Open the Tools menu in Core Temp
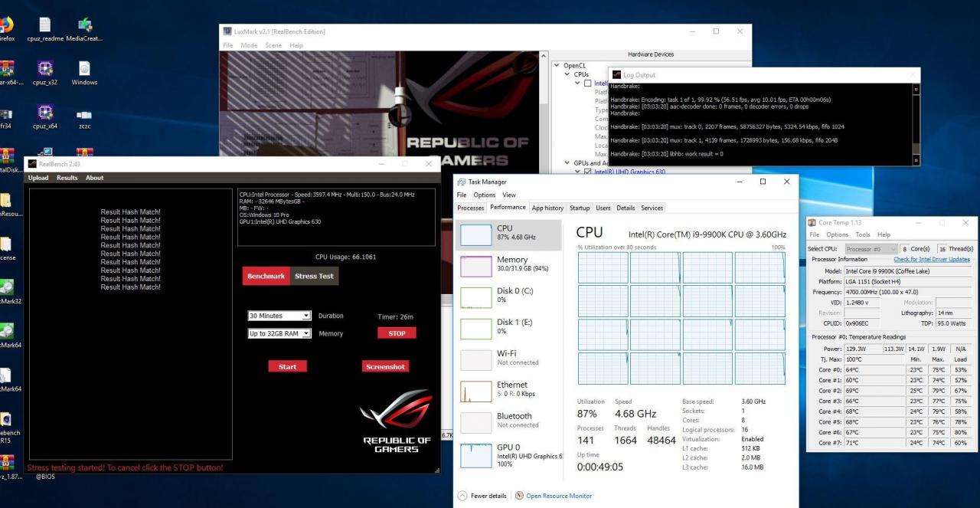 point(863,234)
